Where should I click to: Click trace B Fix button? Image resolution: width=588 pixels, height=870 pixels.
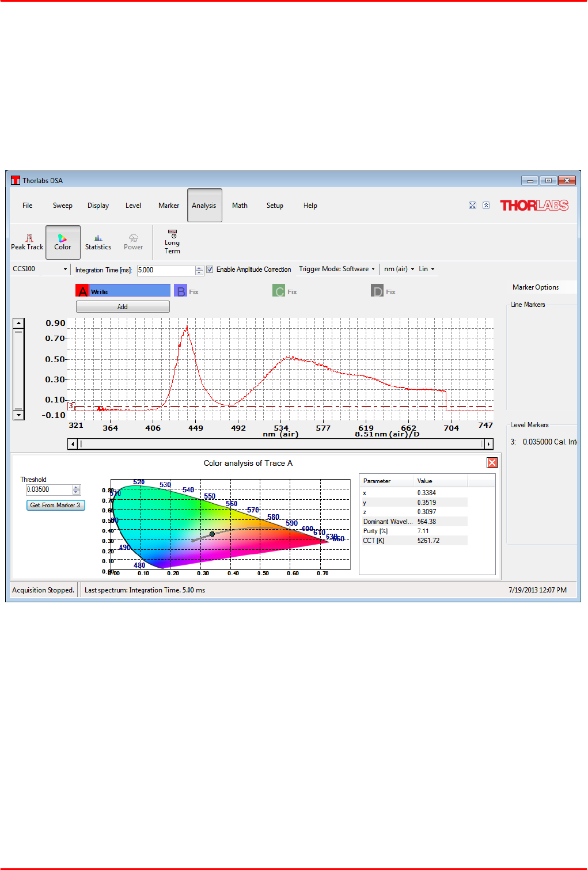[x=194, y=292]
